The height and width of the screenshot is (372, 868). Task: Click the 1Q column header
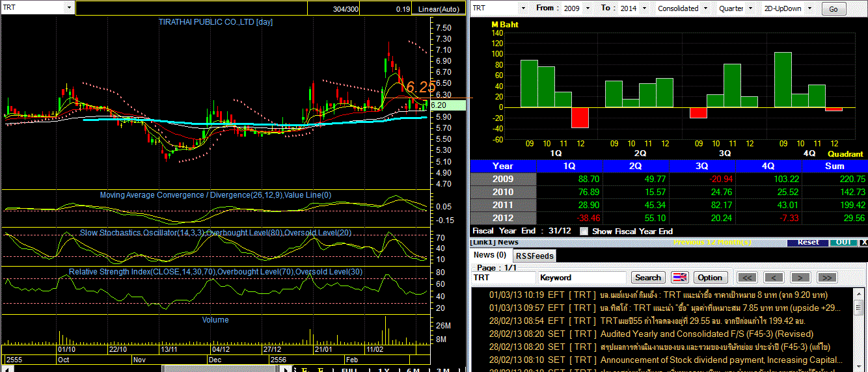pos(569,166)
